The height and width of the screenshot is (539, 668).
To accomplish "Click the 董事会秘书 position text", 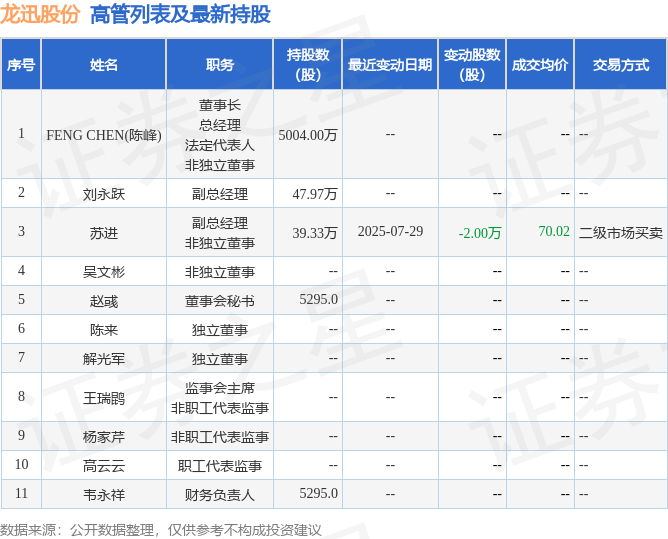I will [x=219, y=301].
